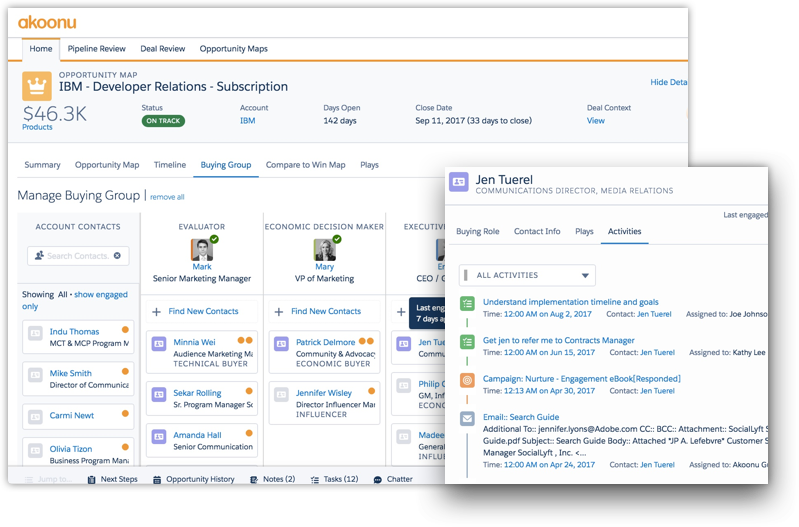Viewport: 799px width, 527px height.
Task: Click Find New Contacts under Evaluator
Action: tap(203, 311)
